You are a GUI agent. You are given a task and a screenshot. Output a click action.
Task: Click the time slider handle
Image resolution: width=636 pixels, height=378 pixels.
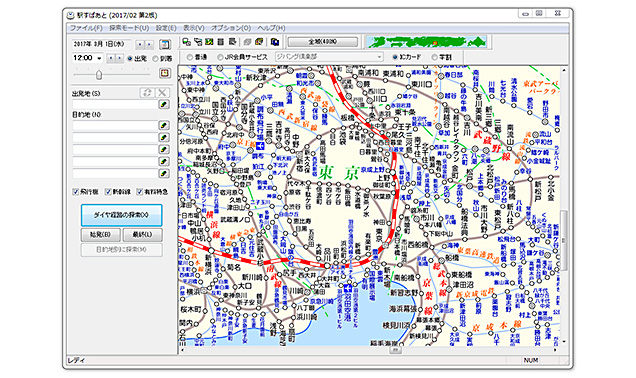pyautogui.click(x=99, y=75)
